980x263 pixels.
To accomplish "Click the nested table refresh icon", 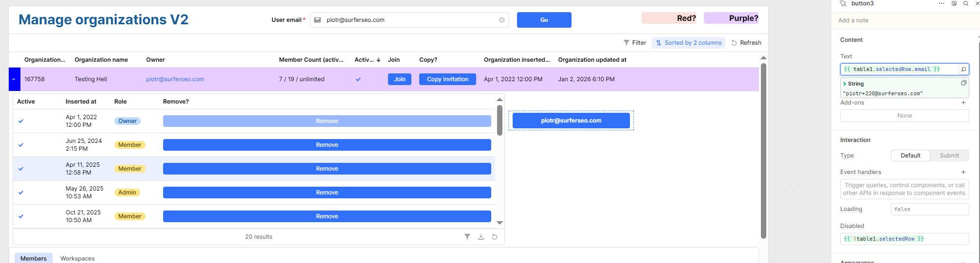I will (495, 237).
